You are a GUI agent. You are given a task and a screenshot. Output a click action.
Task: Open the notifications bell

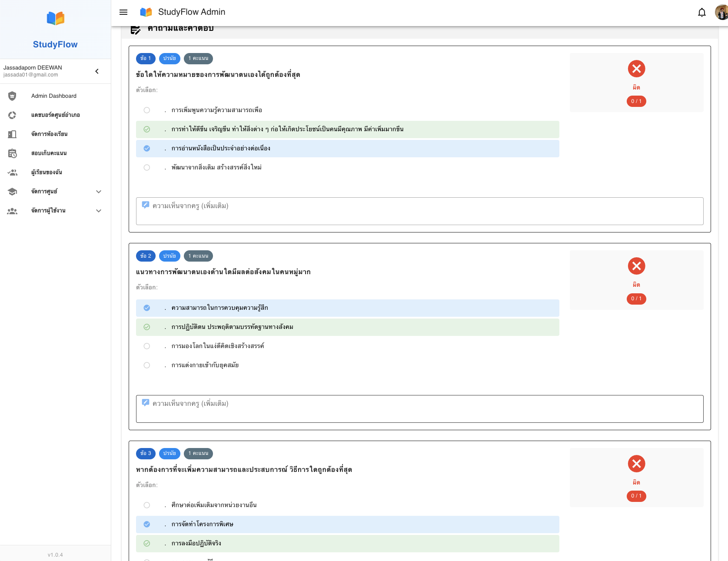click(x=701, y=12)
